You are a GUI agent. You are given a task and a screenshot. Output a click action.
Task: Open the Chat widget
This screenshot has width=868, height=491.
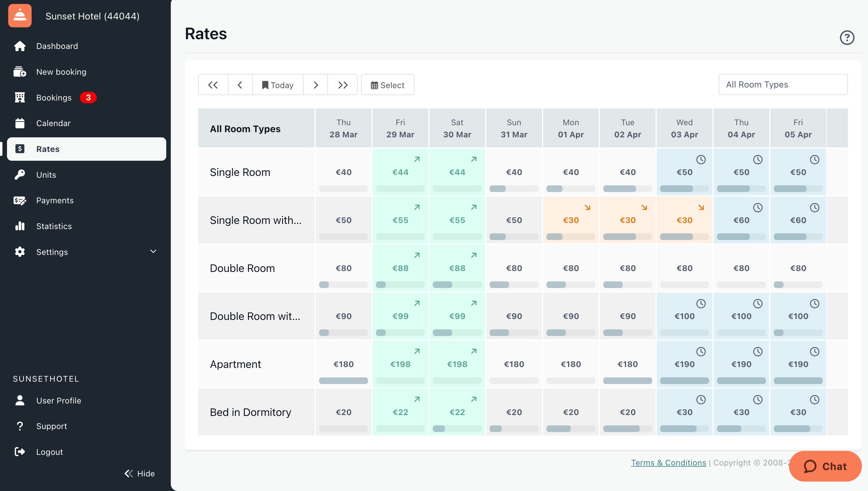tap(825, 466)
